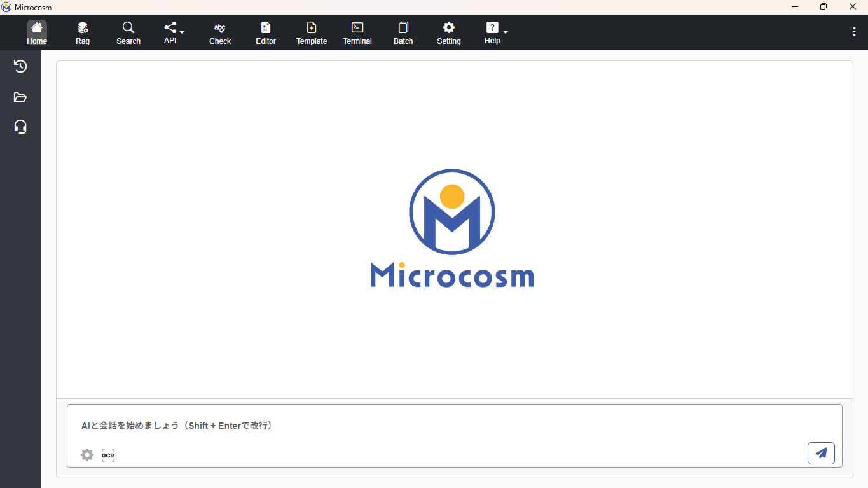Show chat history in the sidebar
The image size is (868, 488).
coord(20,66)
